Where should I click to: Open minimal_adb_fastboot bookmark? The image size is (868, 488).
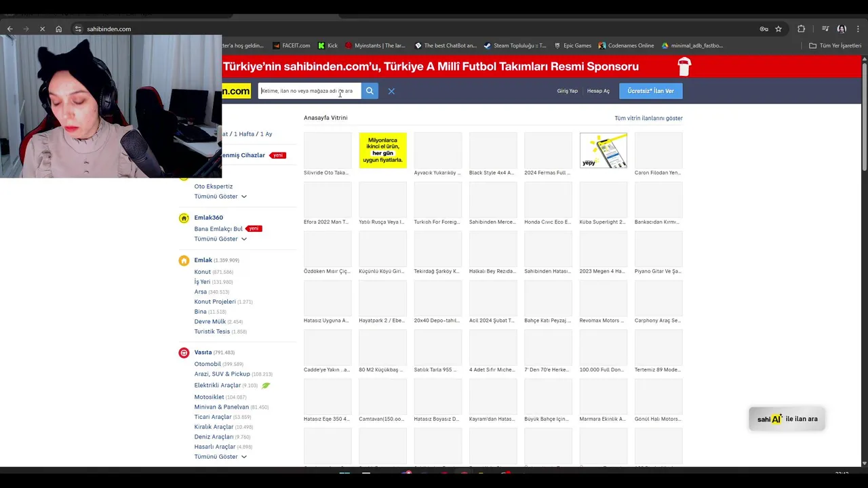click(x=692, y=45)
